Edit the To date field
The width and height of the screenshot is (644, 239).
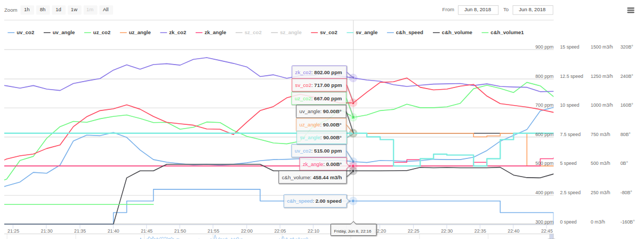(x=533, y=10)
